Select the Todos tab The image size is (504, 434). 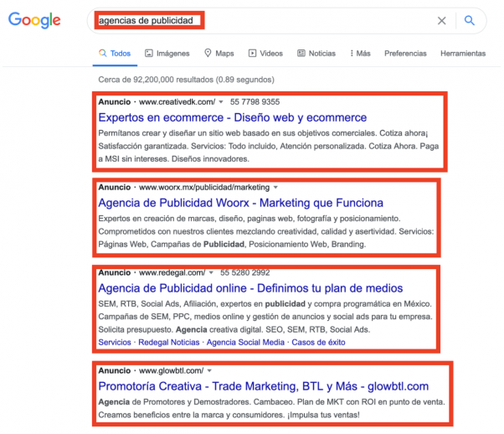[x=115, y=54]
